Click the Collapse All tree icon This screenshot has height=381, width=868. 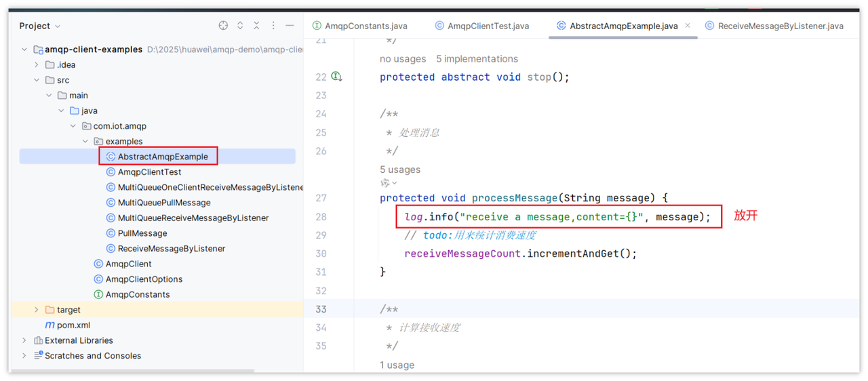256,26
